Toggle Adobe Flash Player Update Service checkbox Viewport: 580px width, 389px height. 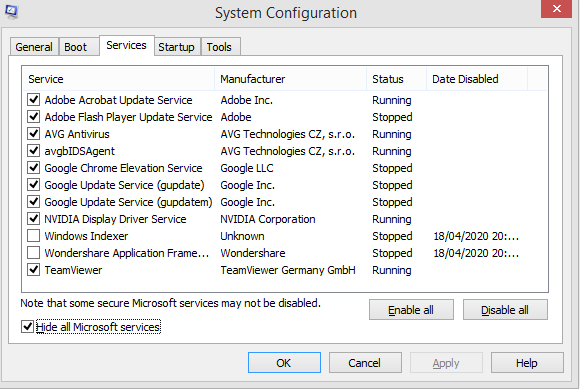click(x=34, y=116)
